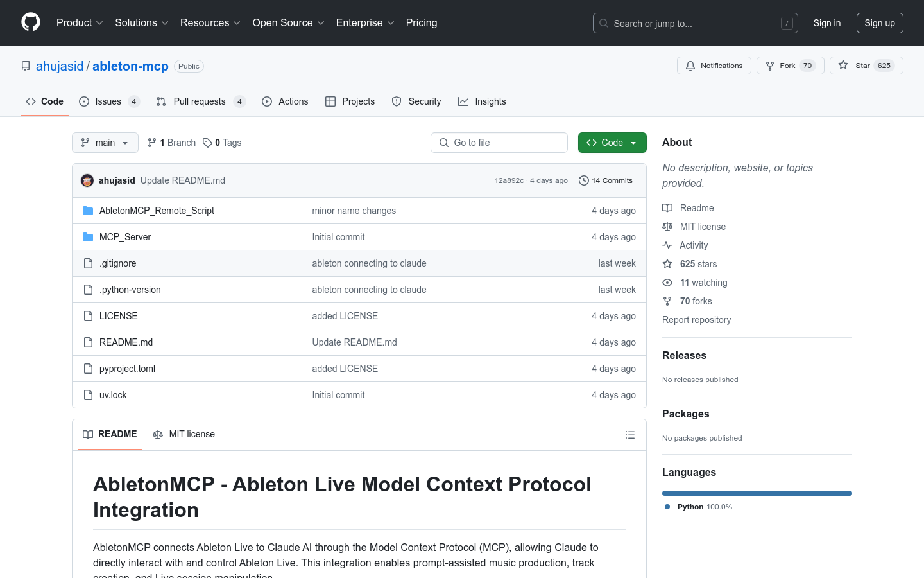The height and width of the screenshot is (578, 924).
Task: Click the bell icon in Notifications button
Action: tap(690, 66)
